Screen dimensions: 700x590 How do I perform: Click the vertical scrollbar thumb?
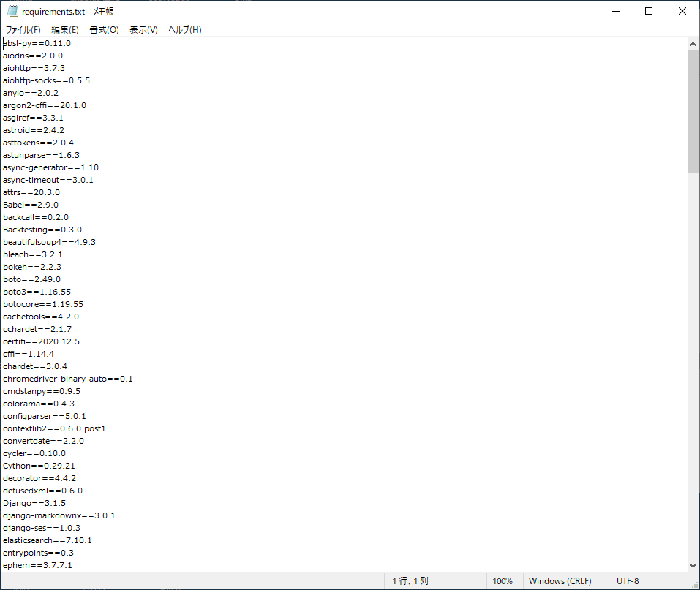(693, 110)
